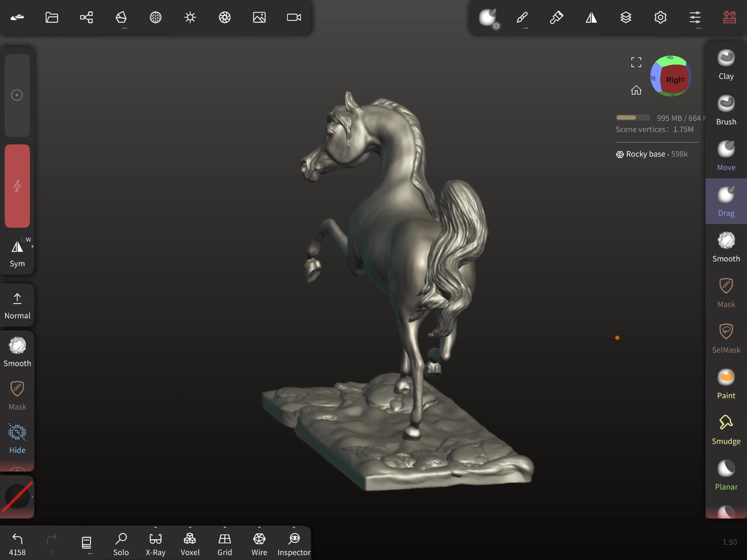The image size is (747, 560).
Task: Expand symmetry options arrow beside Sym
Action: (x=33, y=247)
